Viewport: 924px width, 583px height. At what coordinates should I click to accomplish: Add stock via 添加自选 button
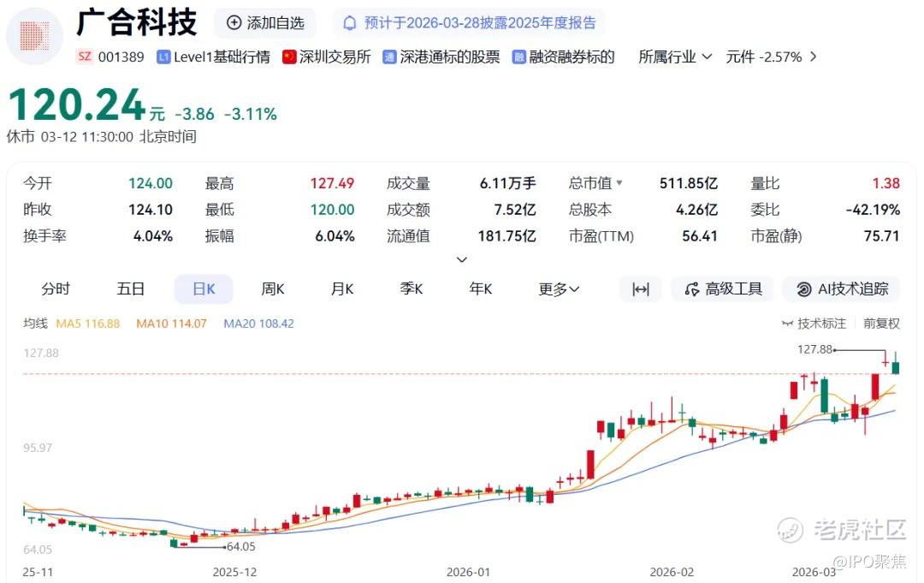coord(265,23)
